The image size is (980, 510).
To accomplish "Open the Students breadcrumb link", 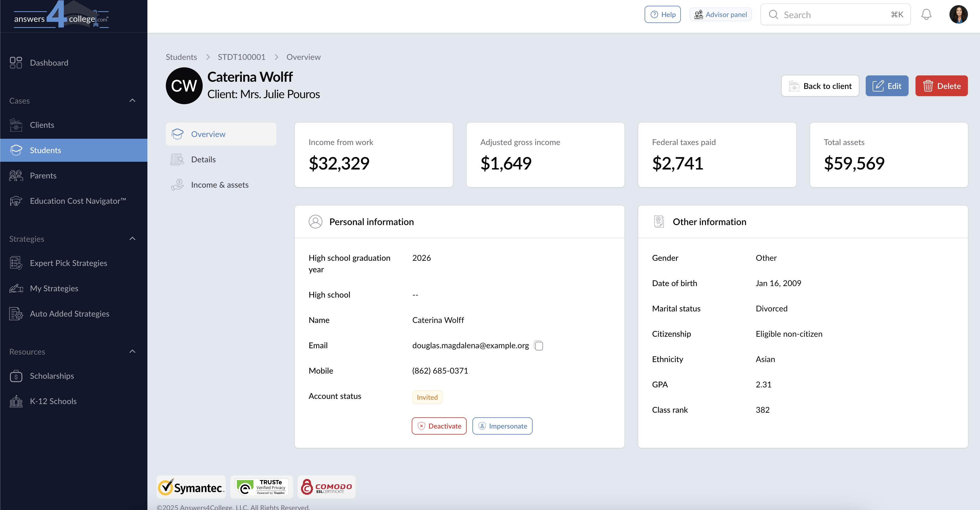I will click(x=181, y=57).
